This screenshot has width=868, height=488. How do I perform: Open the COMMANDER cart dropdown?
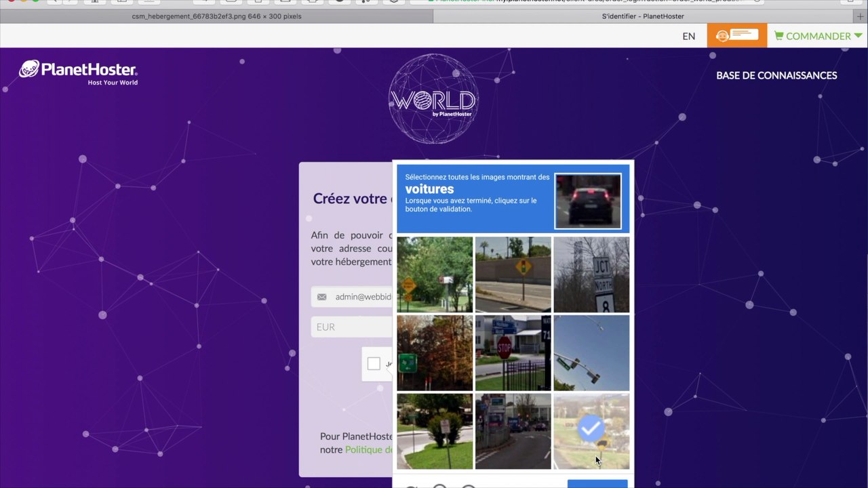(x=818, y=36)
